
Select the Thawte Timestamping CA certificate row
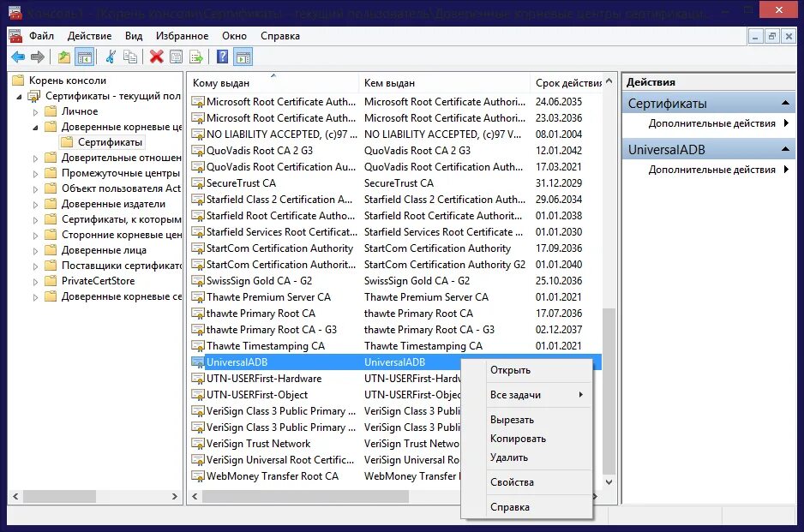(x=395, y=346)
